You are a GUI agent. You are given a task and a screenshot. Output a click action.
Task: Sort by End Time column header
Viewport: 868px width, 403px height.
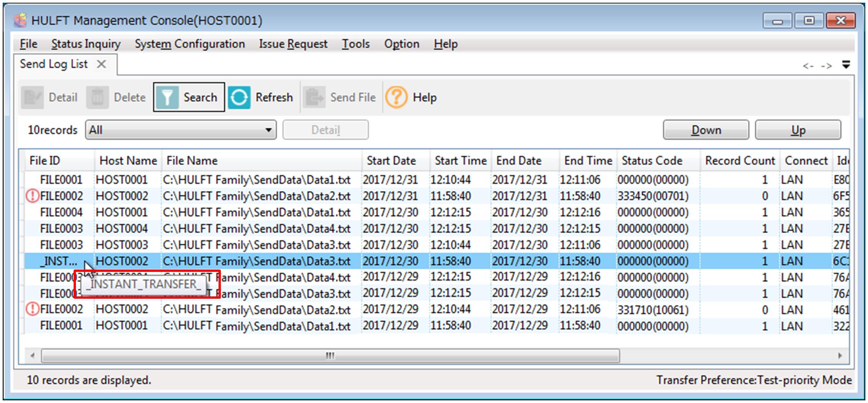[x=588, y=161]
